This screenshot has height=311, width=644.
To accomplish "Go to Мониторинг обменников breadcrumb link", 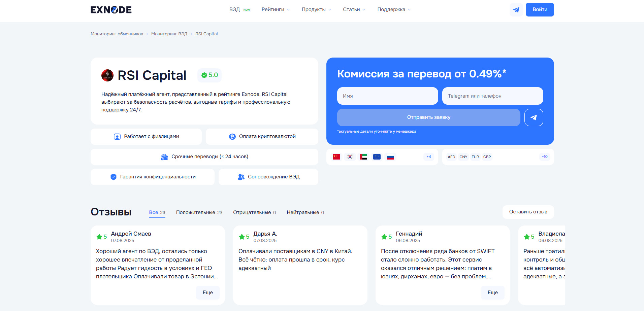I will [x=117, y=34].
